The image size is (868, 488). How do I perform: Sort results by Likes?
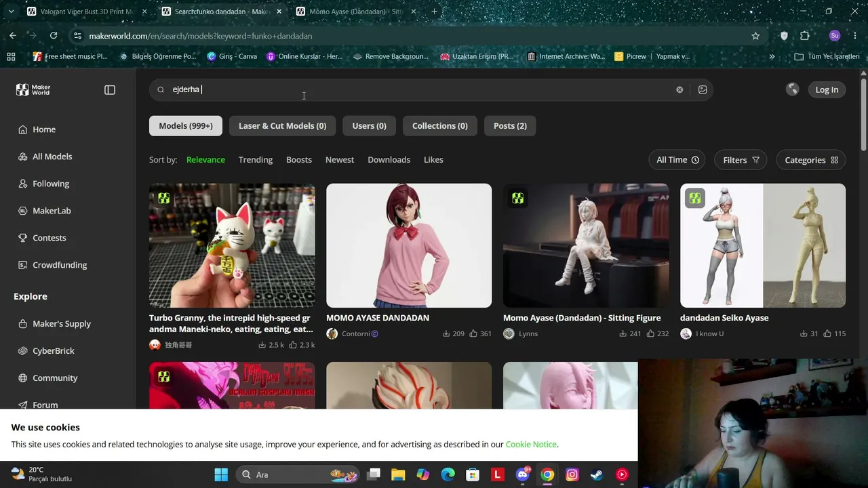tap(433, 160)
